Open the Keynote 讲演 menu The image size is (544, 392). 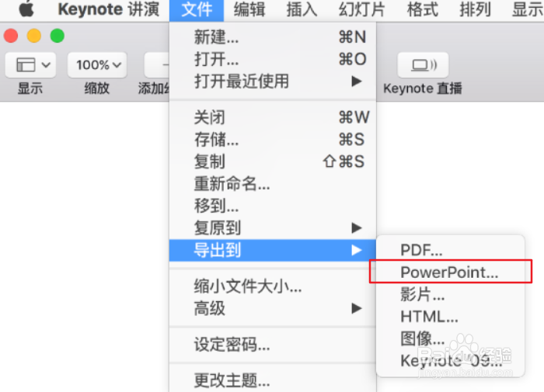click(109, 9)
